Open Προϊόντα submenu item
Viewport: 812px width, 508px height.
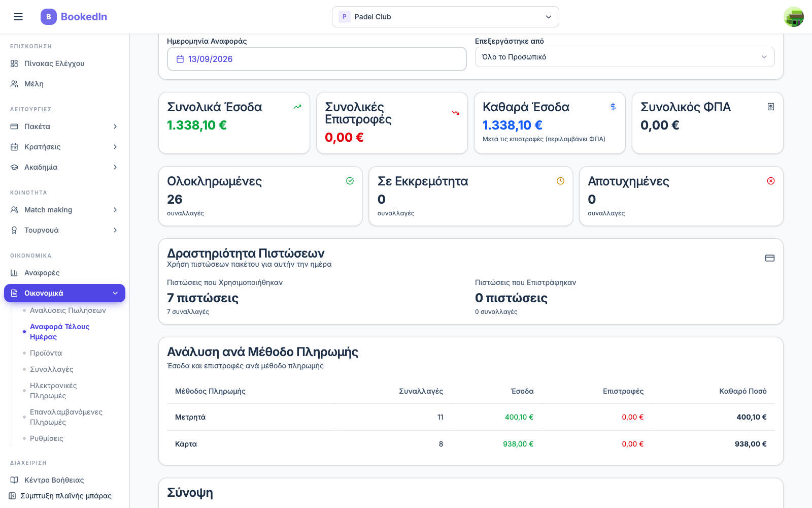click(46, 353)
